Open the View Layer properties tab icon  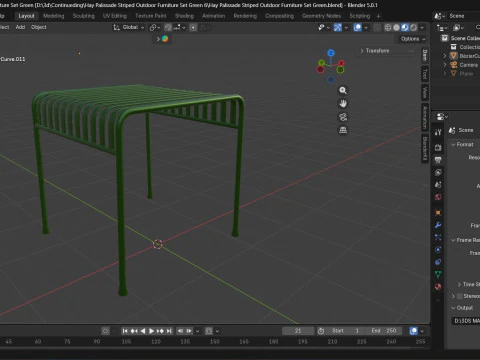[x=438, y=172]
